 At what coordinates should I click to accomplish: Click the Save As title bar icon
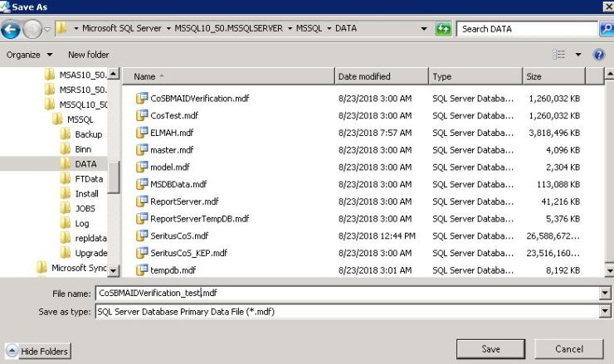coord(5,7)
